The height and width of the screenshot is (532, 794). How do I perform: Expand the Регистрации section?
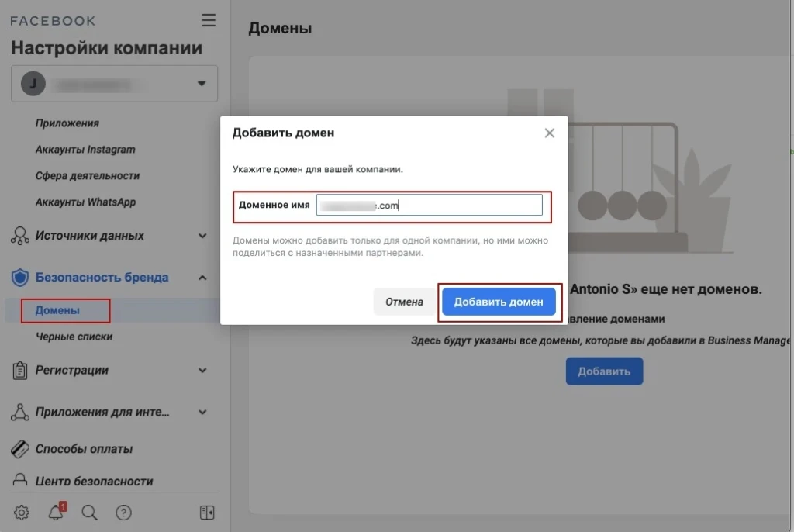202,371
